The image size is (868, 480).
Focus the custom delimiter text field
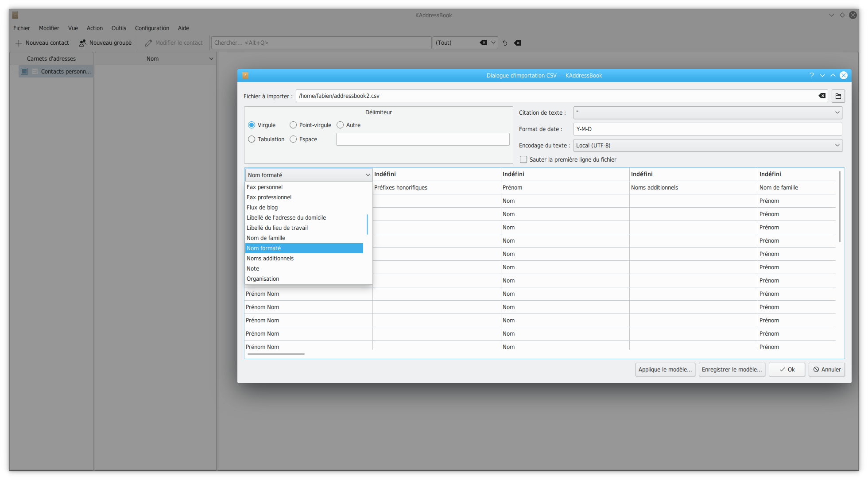pyautogui.click(x=422, y=139)
